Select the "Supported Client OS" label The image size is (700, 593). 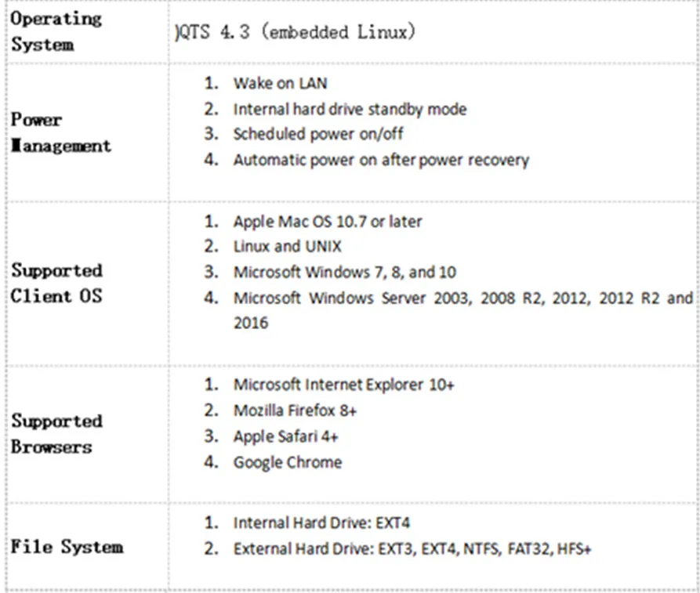56,284
